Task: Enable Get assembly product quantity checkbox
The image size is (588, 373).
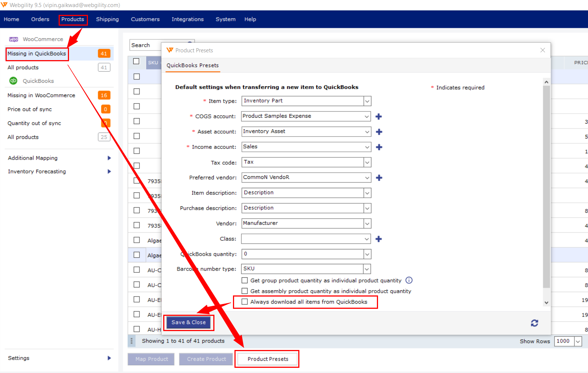Action: [244, 291]
